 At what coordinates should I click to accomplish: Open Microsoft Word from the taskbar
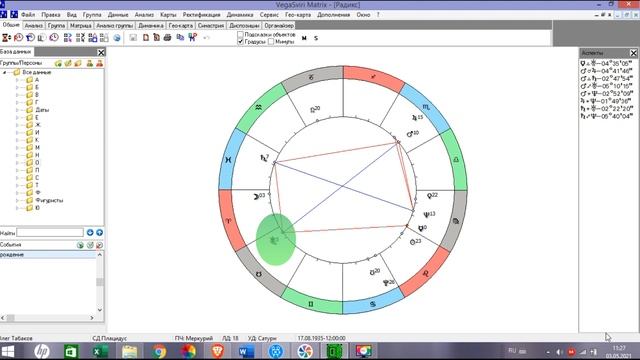[x=246, y=351]
